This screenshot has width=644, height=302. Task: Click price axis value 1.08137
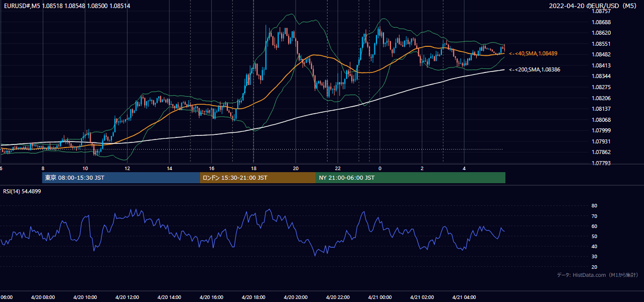[x=601, y=109]
